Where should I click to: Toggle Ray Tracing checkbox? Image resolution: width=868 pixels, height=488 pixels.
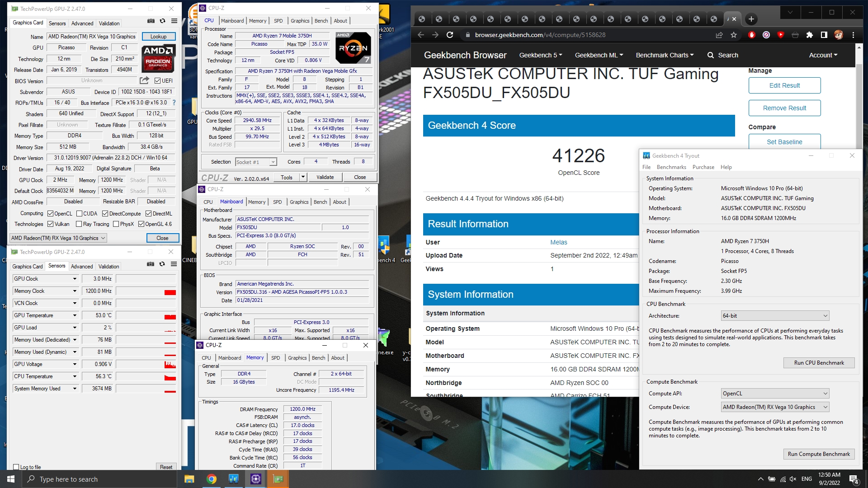(79, 224)
